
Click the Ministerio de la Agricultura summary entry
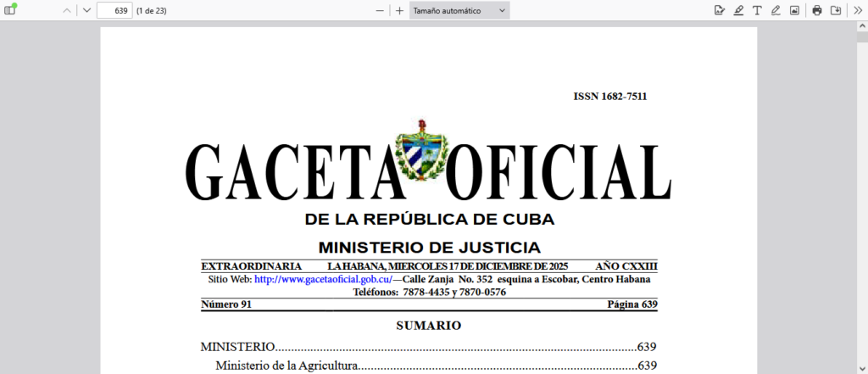287,366
